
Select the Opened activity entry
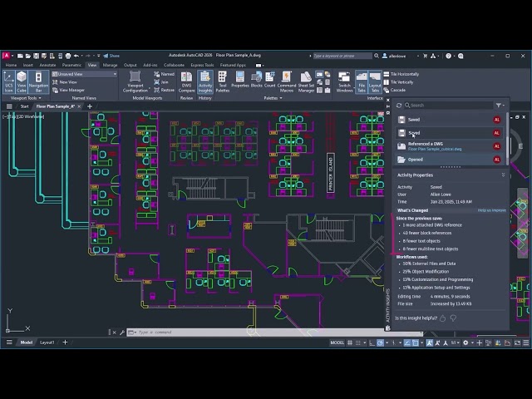click(x=449, y=160)
